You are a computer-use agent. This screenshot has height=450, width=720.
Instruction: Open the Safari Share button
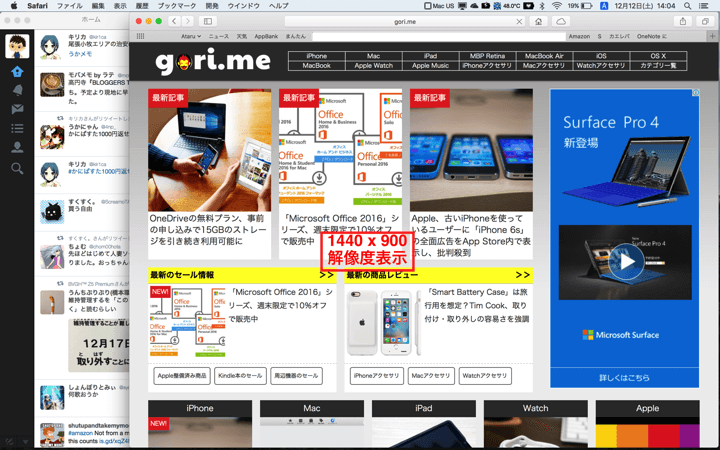(x=683, y=21)
